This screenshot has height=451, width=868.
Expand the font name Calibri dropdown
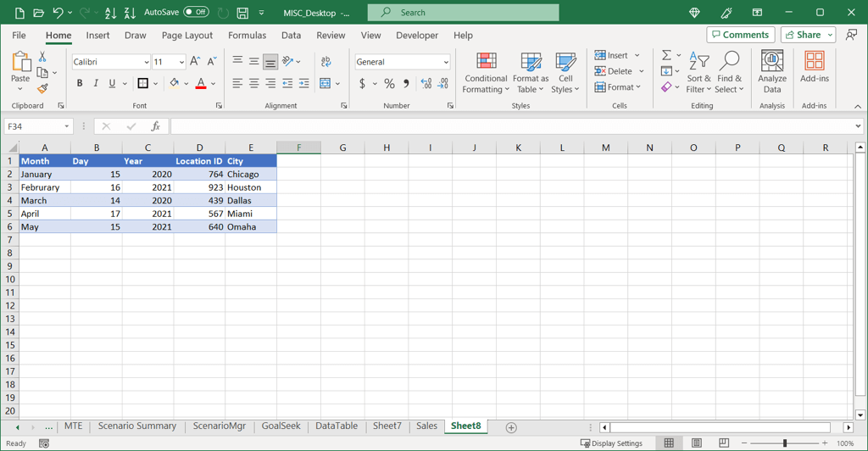146,63
